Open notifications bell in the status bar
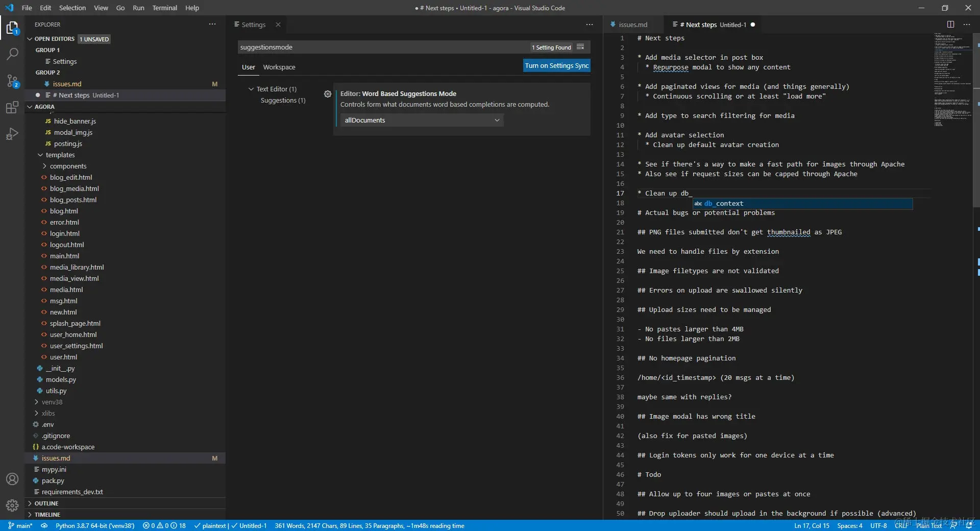The width and height of the screenshot is (980, 531). [969, 525]
